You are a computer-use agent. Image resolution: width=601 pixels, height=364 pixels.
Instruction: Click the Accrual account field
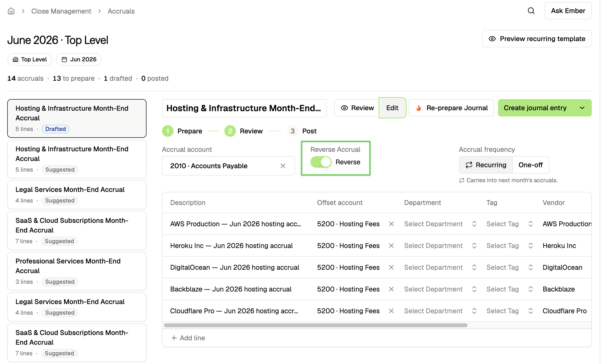[x=228, y=166]
